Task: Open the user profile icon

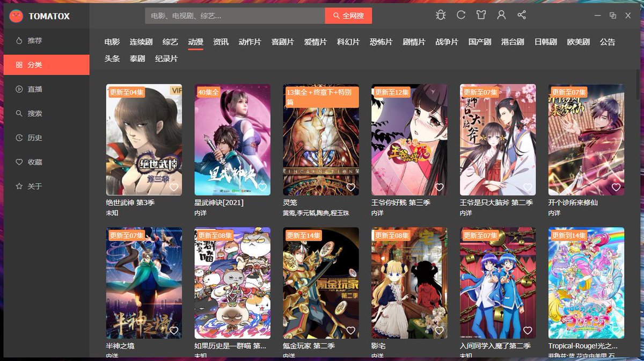Action: (x=501, y=16)
